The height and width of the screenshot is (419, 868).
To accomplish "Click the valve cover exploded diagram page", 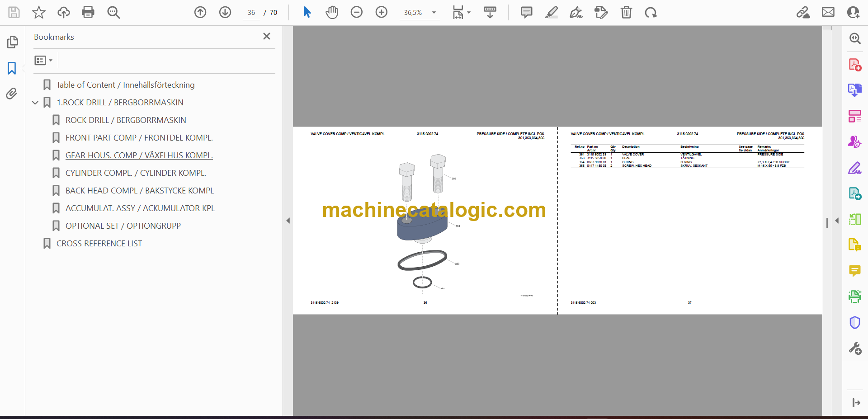I will [425, 221].
